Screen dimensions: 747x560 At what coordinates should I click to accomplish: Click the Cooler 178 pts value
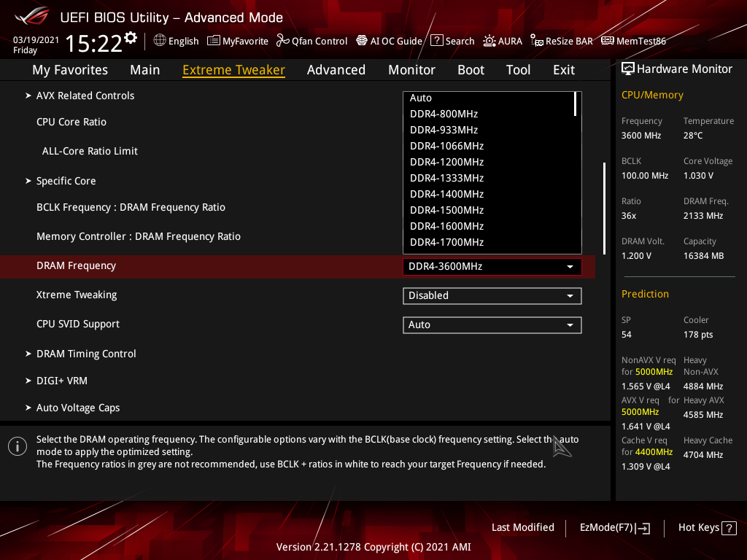click(698, 335)
